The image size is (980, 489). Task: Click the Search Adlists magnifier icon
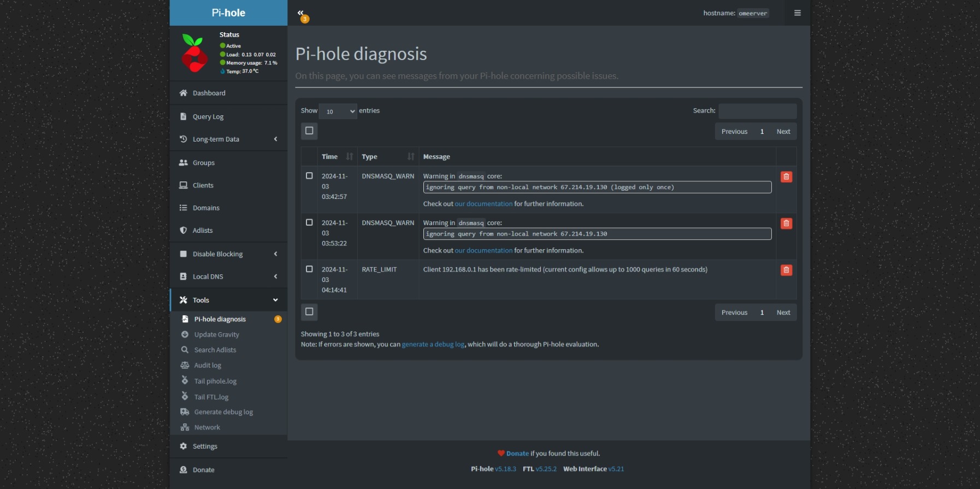[185, 350]
